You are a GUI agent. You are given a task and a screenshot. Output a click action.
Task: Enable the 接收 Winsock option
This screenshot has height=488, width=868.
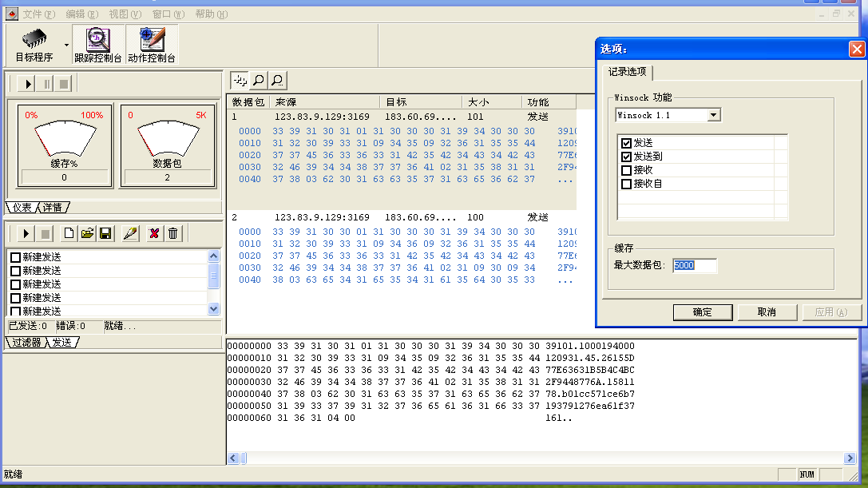point(627,170)
